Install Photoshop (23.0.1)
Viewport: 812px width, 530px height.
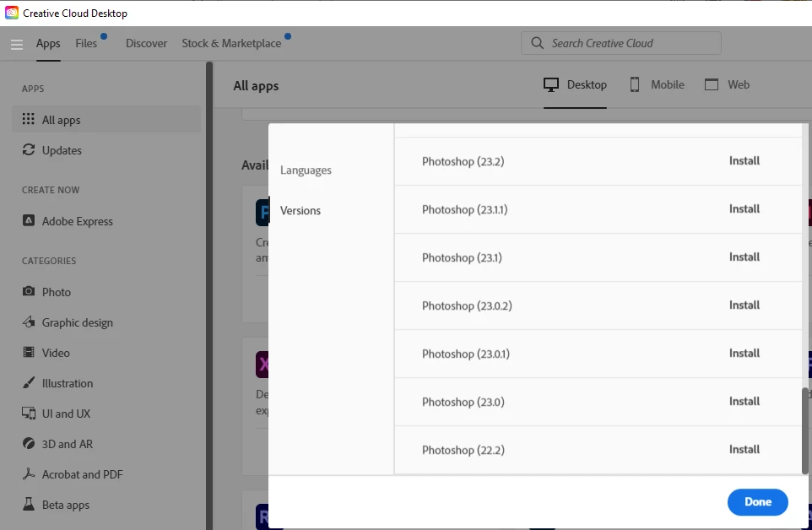744,354
